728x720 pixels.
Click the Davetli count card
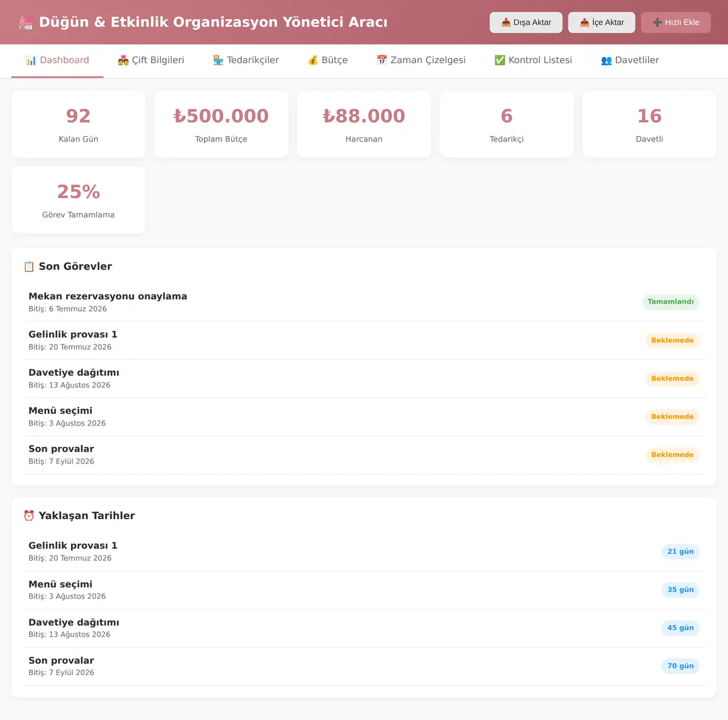click(649, 124)
